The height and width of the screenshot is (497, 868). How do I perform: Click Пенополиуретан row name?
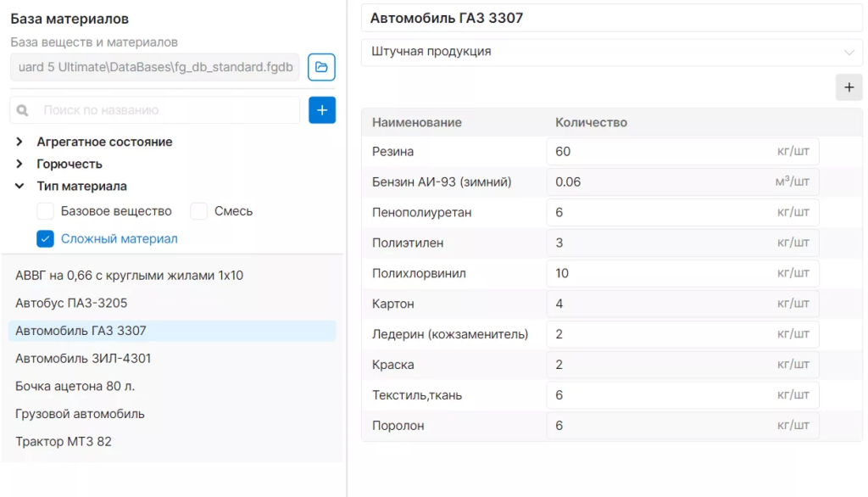click(x=422, y=213)
